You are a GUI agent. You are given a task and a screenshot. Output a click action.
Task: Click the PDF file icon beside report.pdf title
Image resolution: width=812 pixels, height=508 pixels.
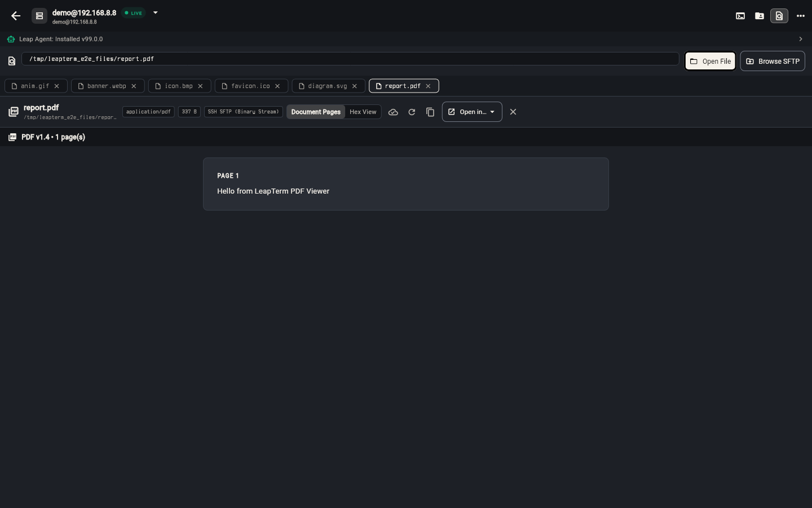click(x=14, y=112)
